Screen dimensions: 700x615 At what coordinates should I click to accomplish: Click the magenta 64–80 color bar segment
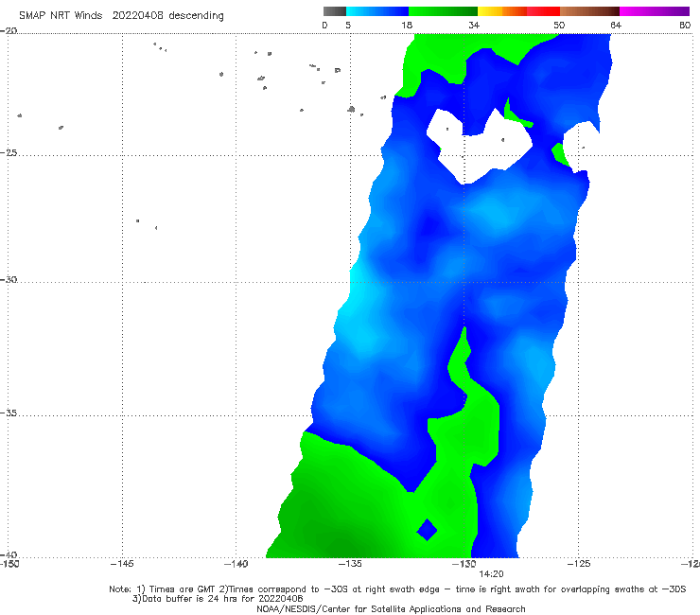pos(655,11)
